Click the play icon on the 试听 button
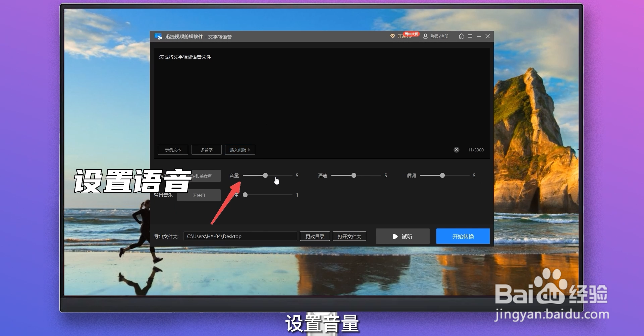This screenshot has height=336, width=644. [x=395, y=236]
